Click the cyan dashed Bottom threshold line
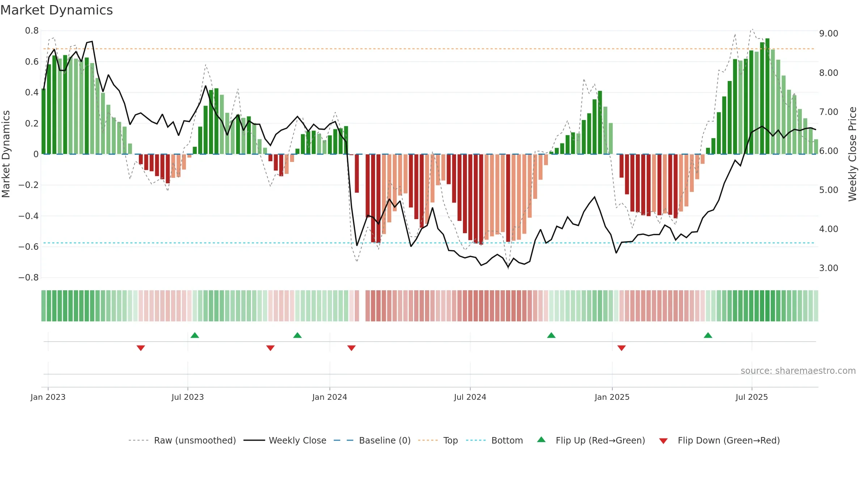The height and width of the screenshot is (488, 868). [429, 243]
